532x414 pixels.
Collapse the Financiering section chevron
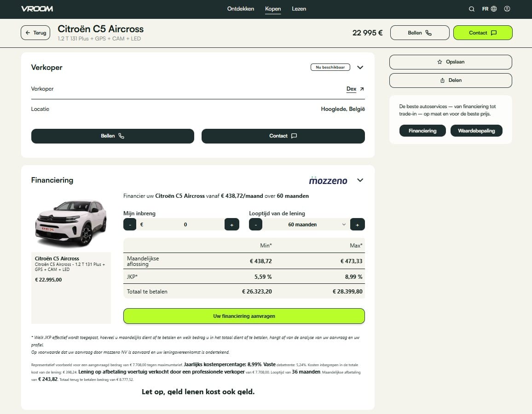[360, 180]
